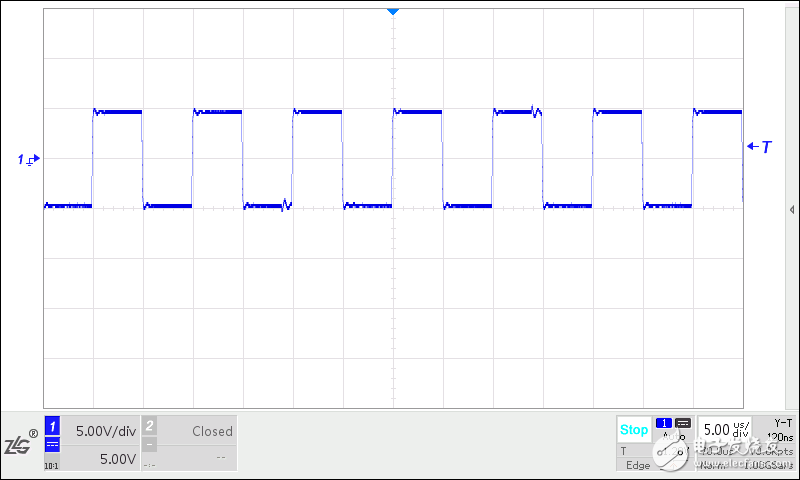This screenshot has width=800, height=480.
Task: Click the trigger T label in status bar
Action: pyautogui.click(x=624, y=451)
